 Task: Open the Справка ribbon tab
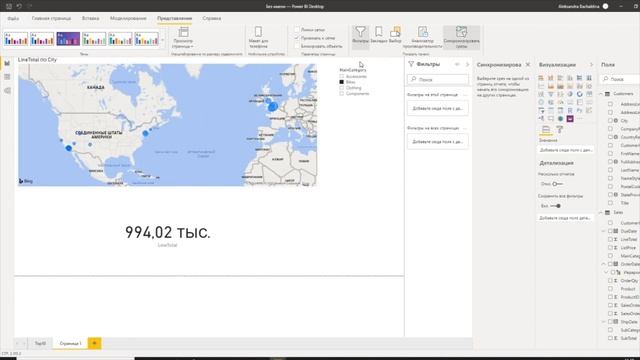[x=211, y=18]
